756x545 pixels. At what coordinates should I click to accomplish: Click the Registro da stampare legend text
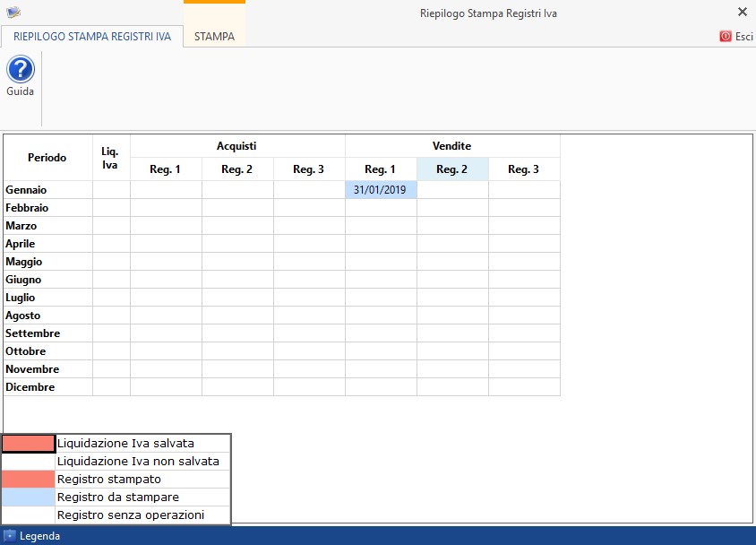pyautogui.click(x=118, y=497)
